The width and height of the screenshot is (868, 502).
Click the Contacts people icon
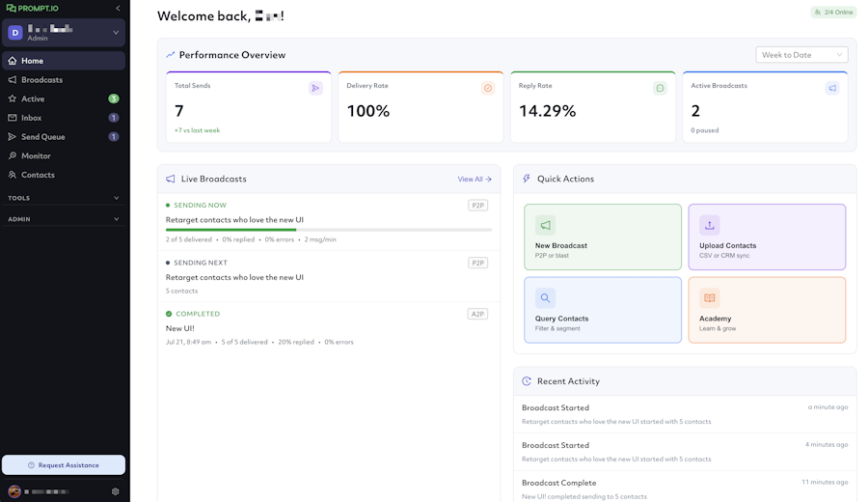pos(13,175)
